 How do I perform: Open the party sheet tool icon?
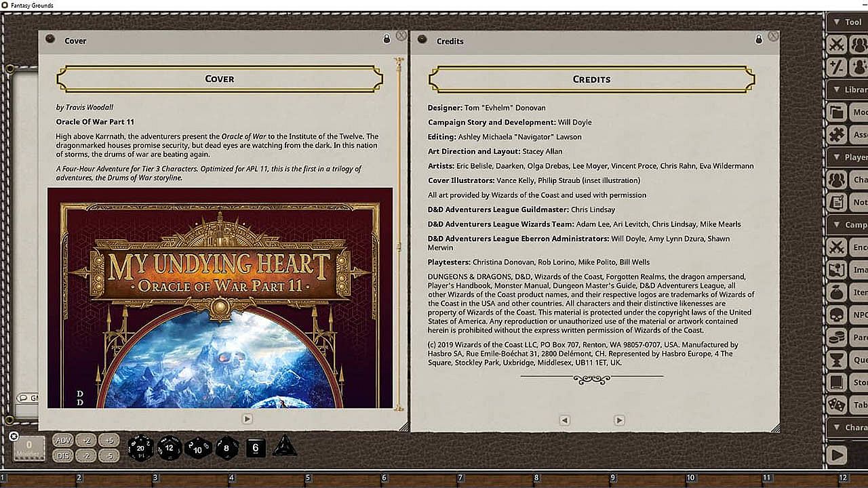point(859,45)
